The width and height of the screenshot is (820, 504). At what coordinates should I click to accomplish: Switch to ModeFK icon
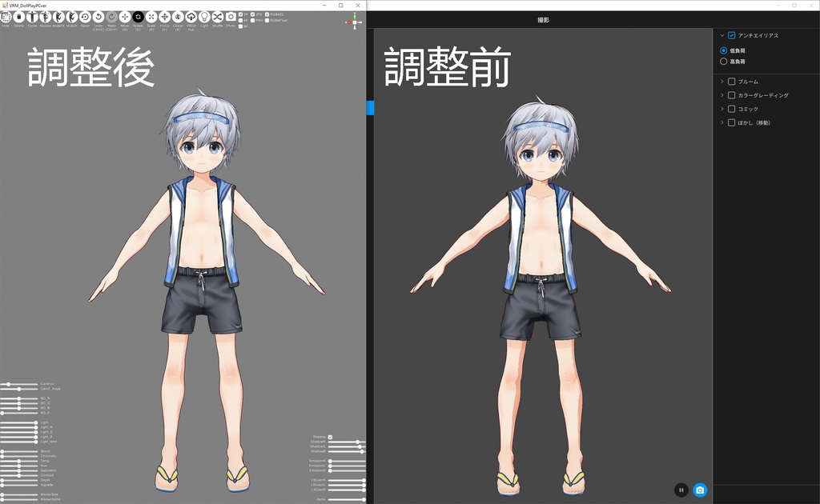[x=58, y=17]
